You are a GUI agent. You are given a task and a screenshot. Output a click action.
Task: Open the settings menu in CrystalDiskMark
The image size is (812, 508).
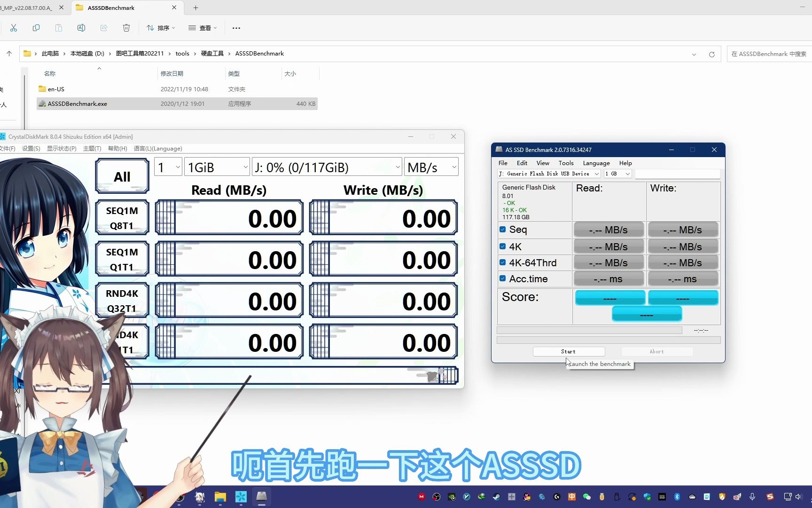click(31, 149)
